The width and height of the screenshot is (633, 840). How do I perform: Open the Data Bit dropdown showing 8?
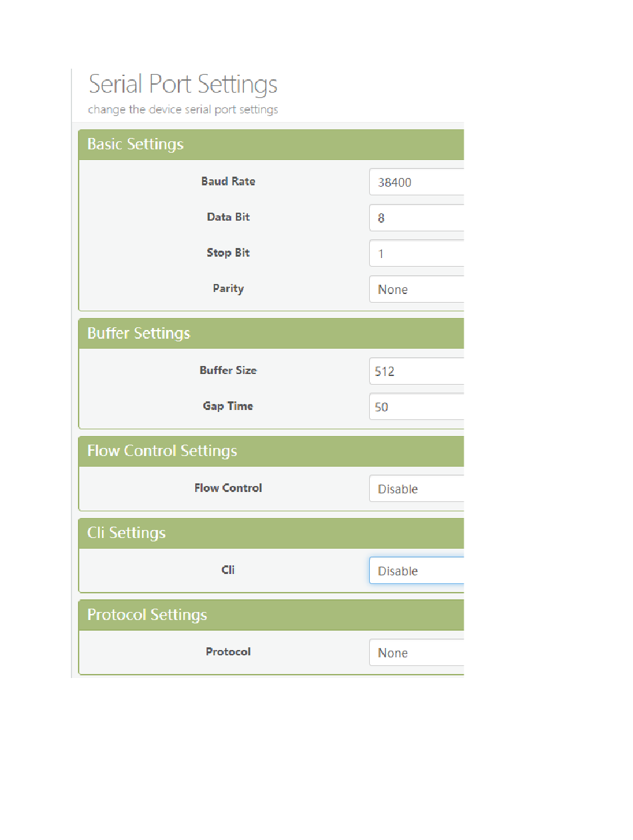tap(416, 218)
